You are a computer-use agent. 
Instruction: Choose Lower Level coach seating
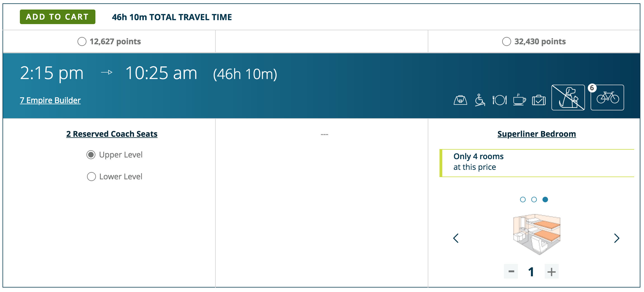91,177
